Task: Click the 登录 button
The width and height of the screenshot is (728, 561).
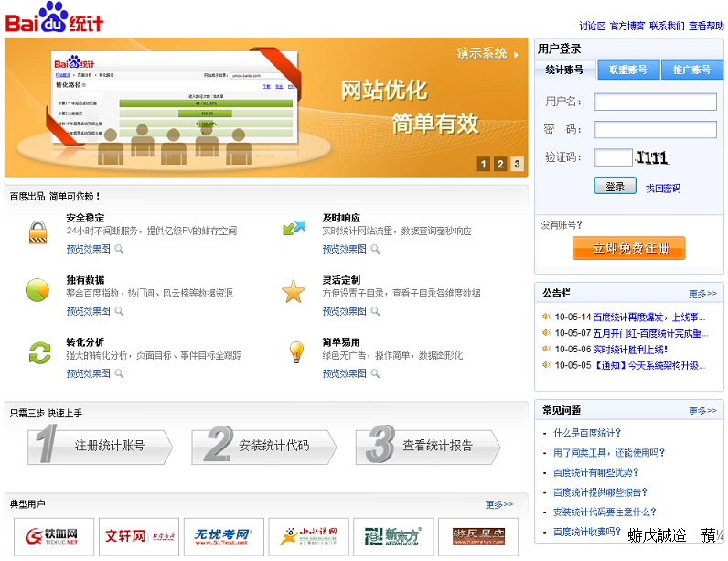Action: pyautogui.click(x=616, y=186)
